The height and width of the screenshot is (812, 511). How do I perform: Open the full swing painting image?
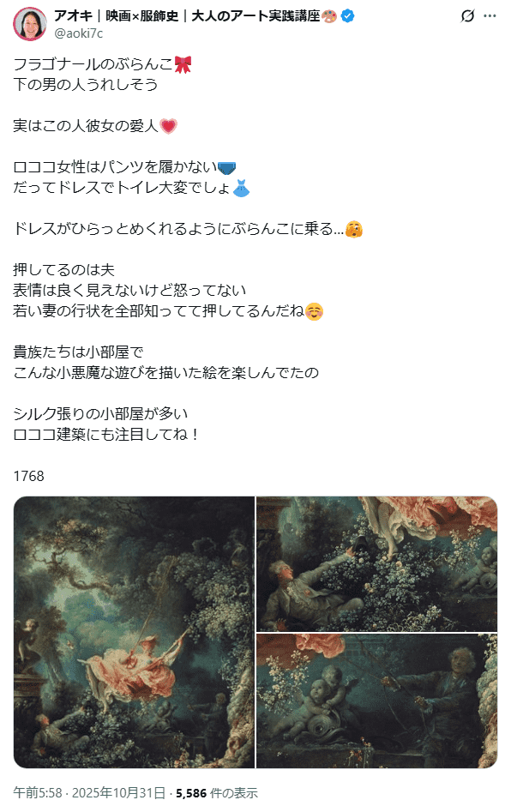click(134, 632)
